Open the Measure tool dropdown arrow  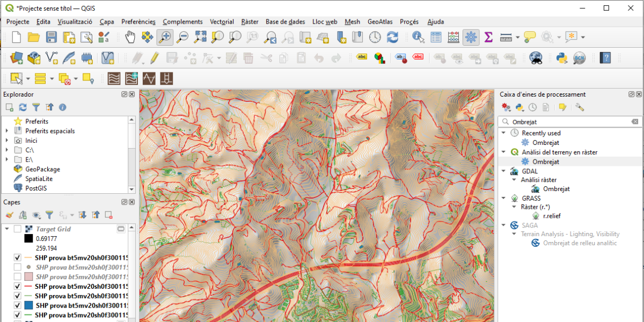(518, 37)
